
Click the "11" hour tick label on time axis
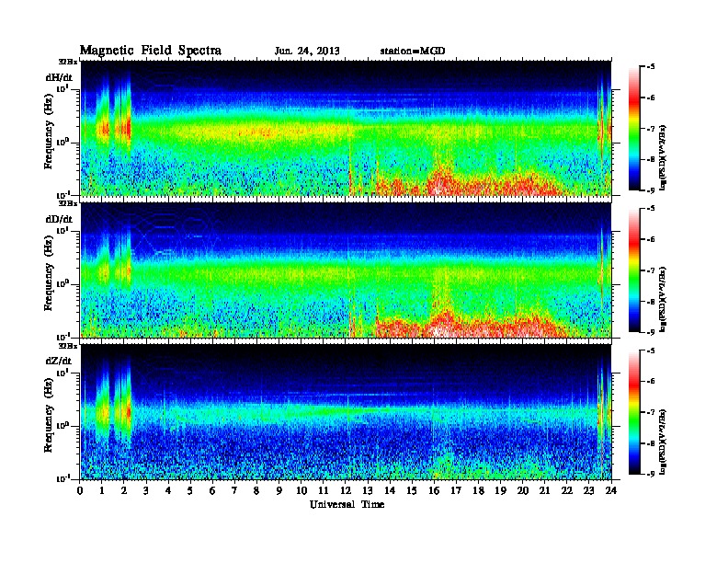coord(323,490)
